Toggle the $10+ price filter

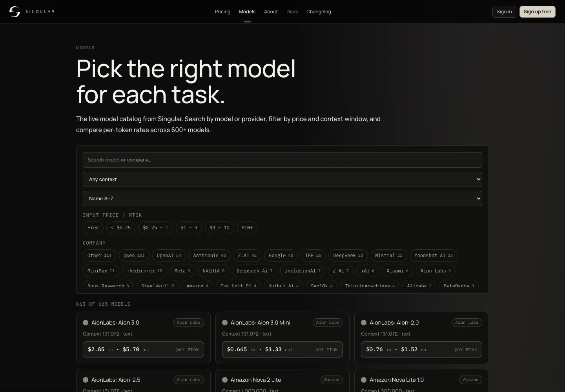247,228
